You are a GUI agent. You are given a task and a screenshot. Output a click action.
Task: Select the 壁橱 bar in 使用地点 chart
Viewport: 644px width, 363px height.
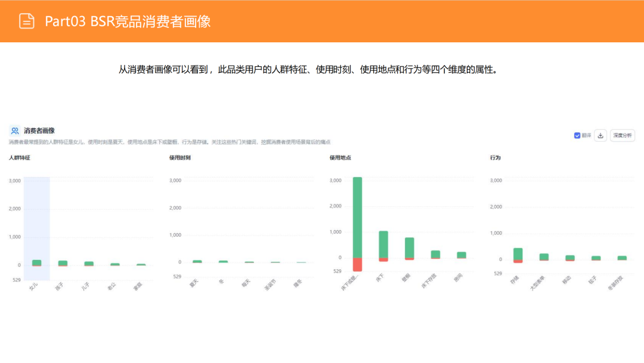(410, 249)
